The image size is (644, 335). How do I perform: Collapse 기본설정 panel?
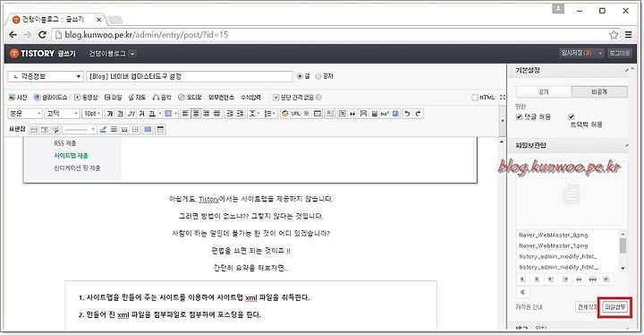click(627, 71)
